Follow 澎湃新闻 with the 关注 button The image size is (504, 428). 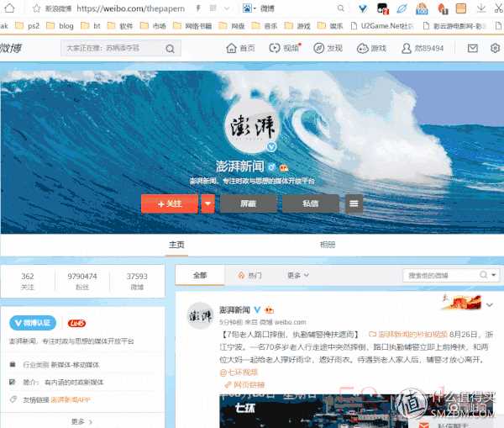(x=170, y=203)
